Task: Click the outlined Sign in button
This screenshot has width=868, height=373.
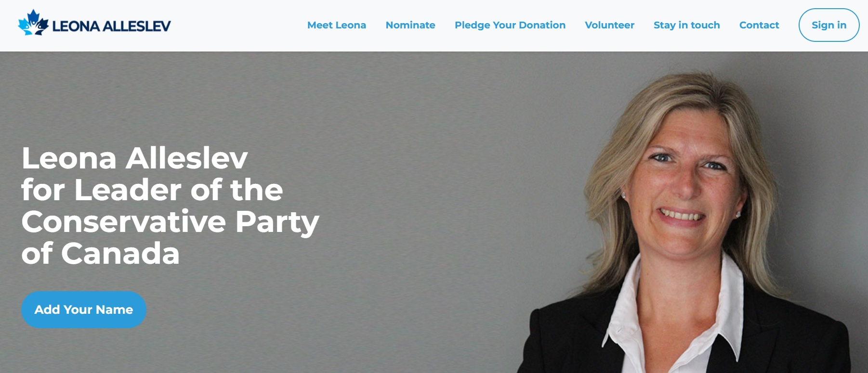Action: point(829,25)
